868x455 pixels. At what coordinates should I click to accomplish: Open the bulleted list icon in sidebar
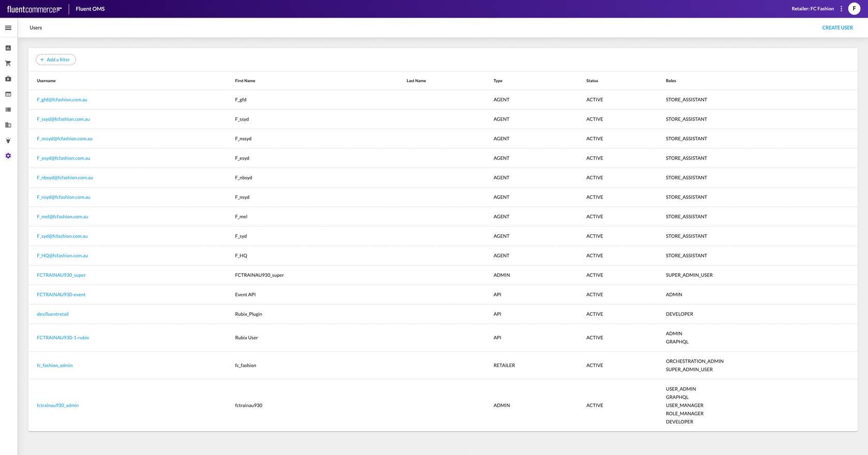(x=8, y=110)
